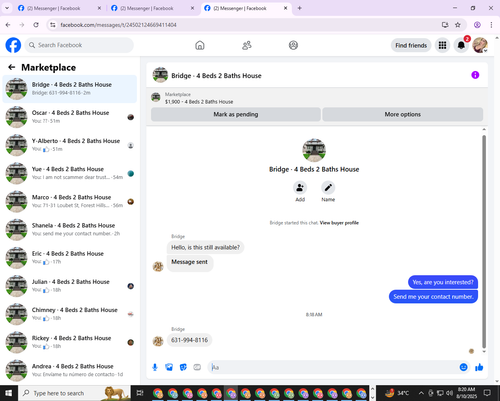The height and width of the screenshot is (401, 500).
Task: Click the 'Hello, is this still available?' message
Action: pos(205,247)
